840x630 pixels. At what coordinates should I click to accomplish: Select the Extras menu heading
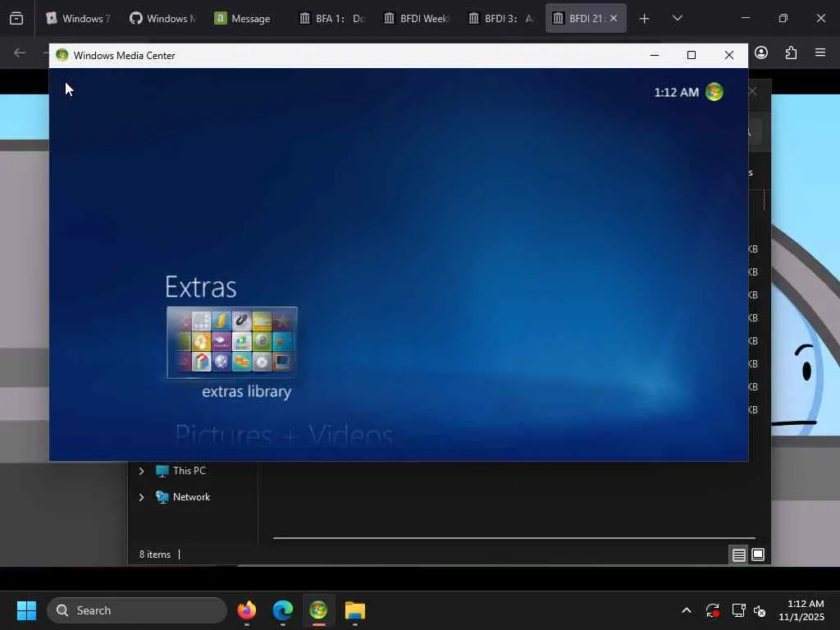(200, 287)
